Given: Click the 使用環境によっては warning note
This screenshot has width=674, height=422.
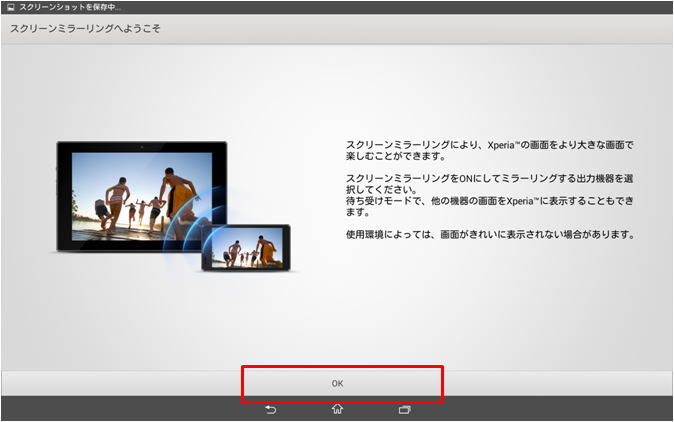Looking at the screenshot, I should [x=490, y=235].
